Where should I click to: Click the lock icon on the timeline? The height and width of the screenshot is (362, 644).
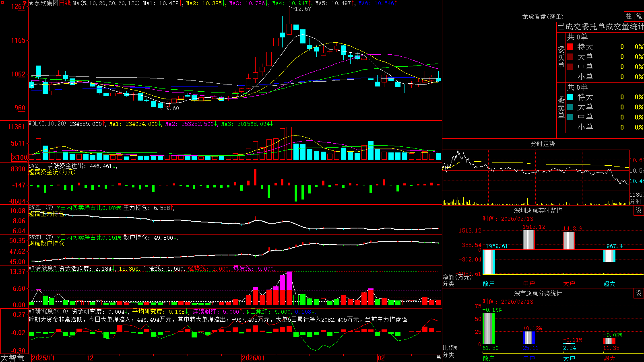pos(438,357)
